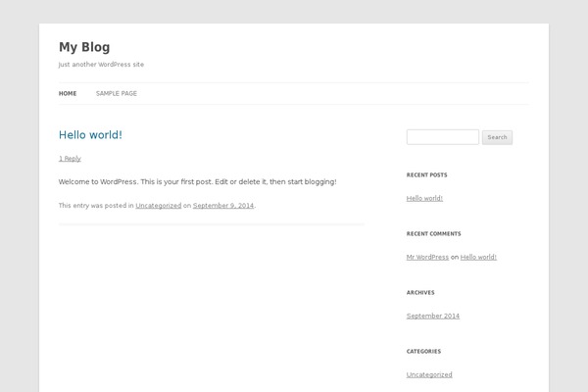The height and width of the screenshot is (392, 588).
Task: Open the September 2014 archive link
Action: (x=433, y=316)
